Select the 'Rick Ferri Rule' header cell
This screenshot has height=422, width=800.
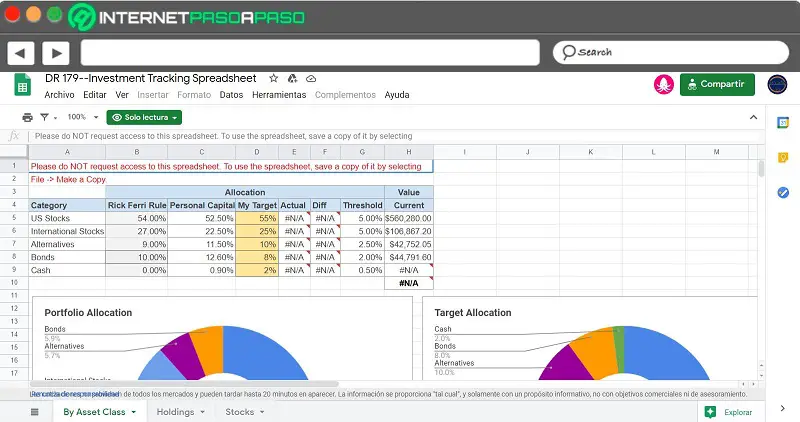click(x=137, y=205)
